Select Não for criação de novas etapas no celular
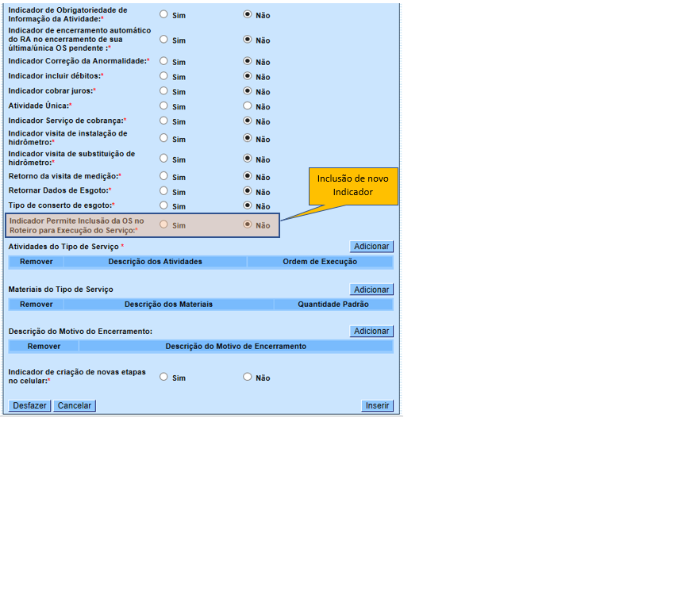 (248, 377)
